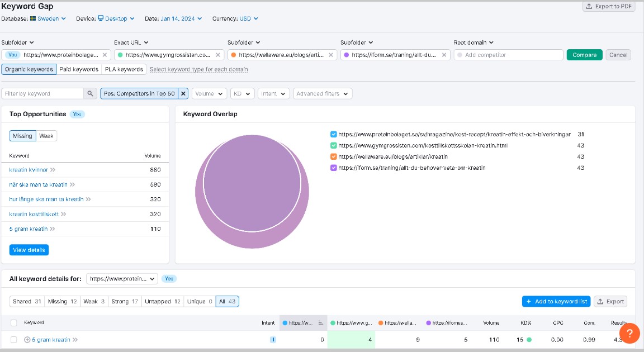Open the när ska man ta kreatin keyword

(x=38, y=184)
